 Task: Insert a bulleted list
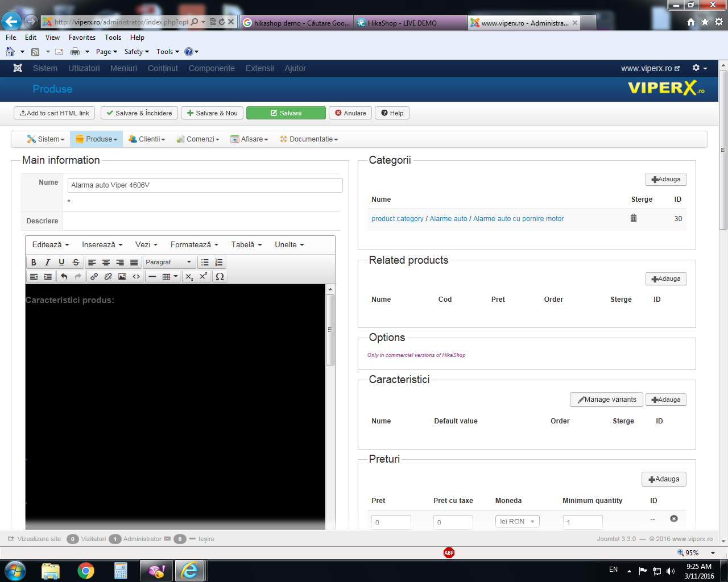point(205,263)
